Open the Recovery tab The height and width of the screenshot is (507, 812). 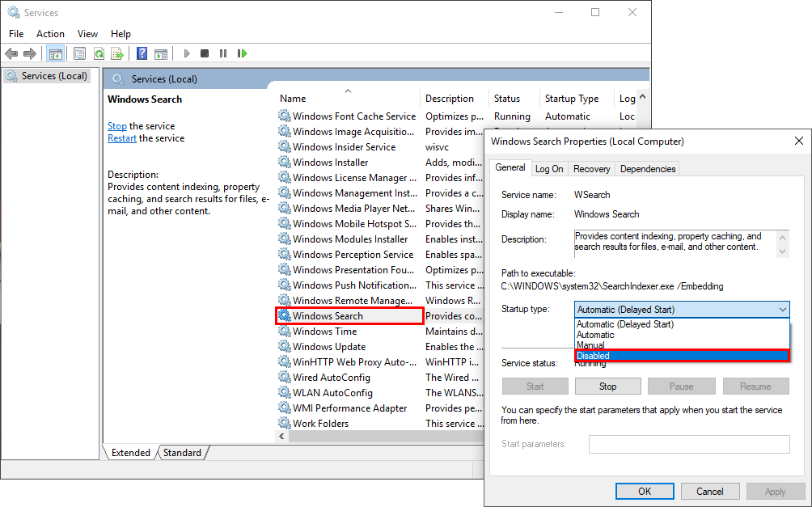click(x=591, y=169)
